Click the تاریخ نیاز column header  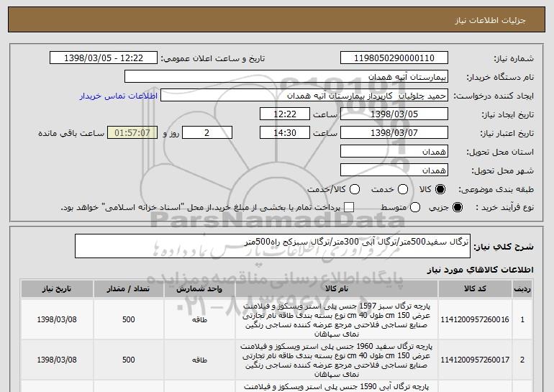(x=57, y=289)
